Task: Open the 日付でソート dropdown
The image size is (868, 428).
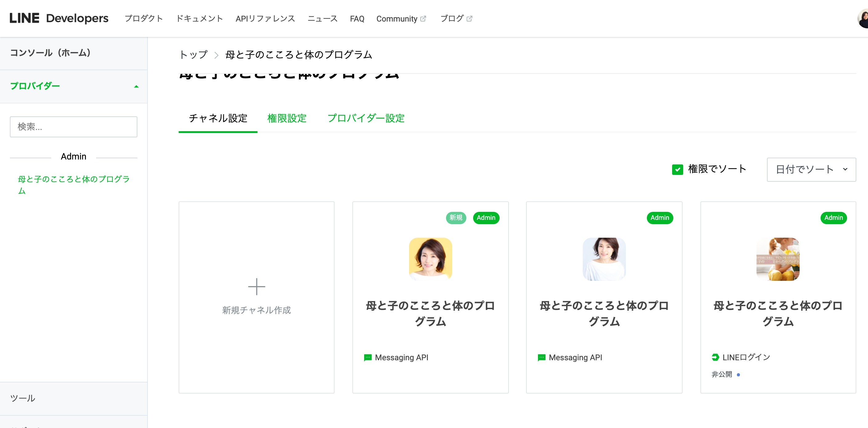Action: [x=811, y=169]
